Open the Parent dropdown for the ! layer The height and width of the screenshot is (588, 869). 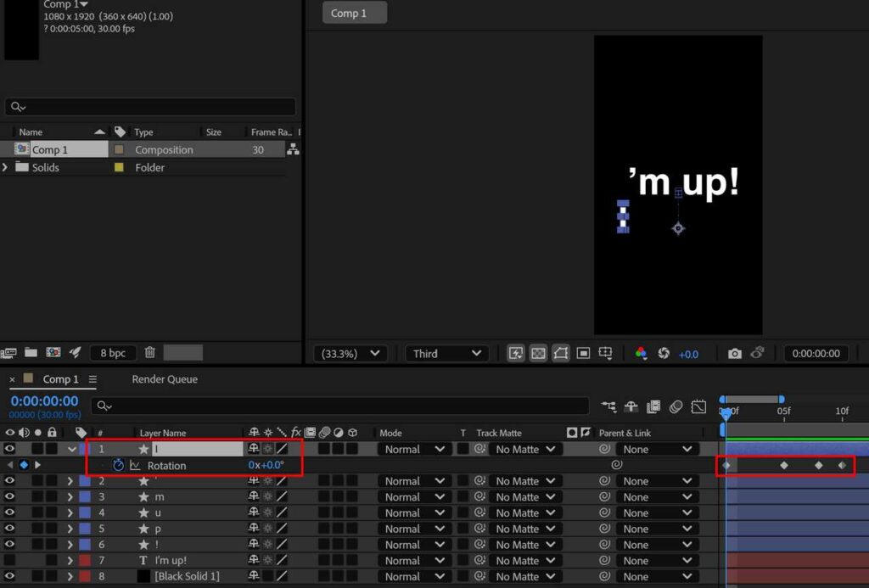[657, 545]
